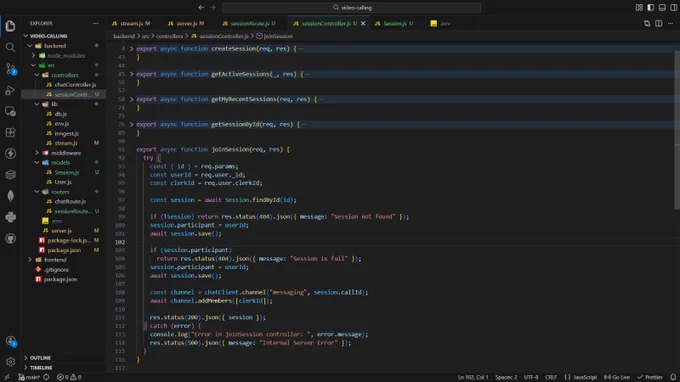
Task: Click the Synchronize Changes icon
Action: tap(46, 377)
